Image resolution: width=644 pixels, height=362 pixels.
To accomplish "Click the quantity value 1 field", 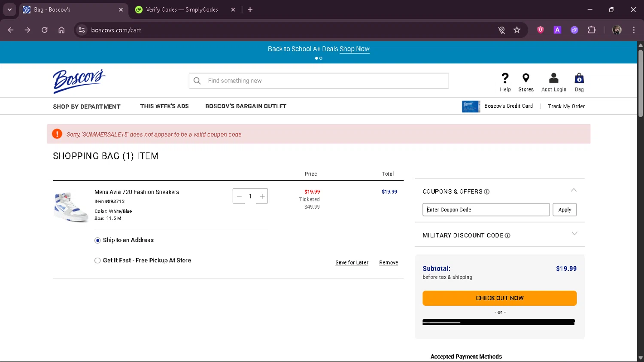I will point(250,196).
